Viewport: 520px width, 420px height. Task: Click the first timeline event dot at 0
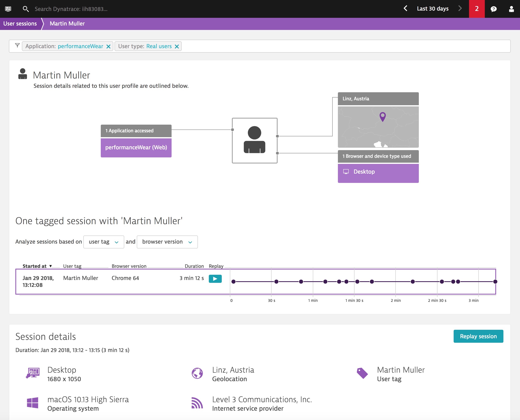[233, 282]
